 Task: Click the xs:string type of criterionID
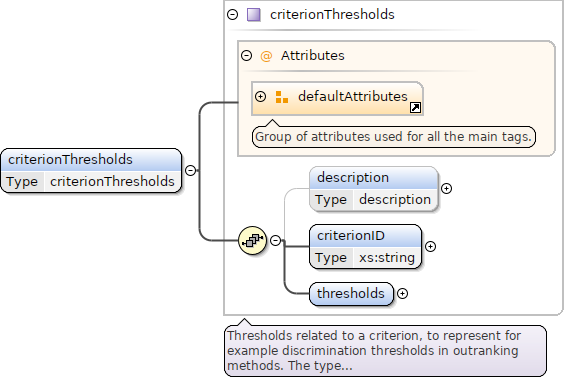387,258
